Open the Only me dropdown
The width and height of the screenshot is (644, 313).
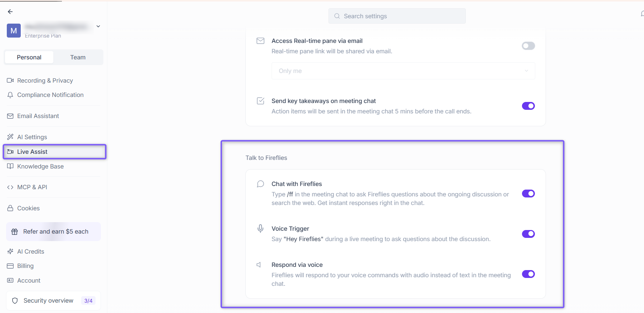coord(403,71)
